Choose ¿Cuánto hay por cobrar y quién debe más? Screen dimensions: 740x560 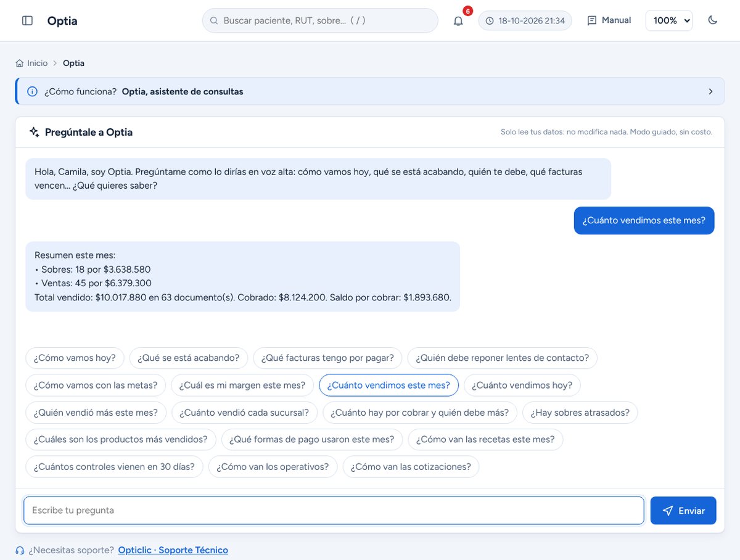(x=420, y=413)
